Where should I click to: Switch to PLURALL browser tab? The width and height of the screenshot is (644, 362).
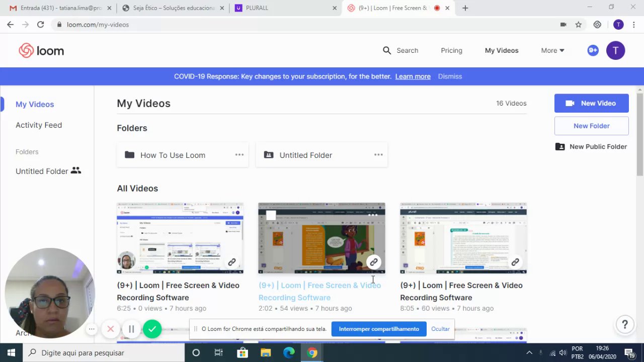pos(285,8)
